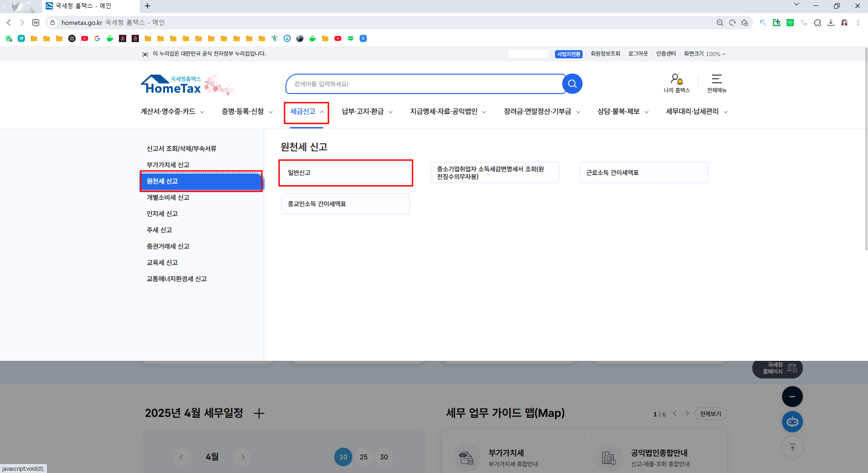Open the floating chatbot assistant icon
The width and height of the screenshot is (868, 473).
click(x=792, y=421)
